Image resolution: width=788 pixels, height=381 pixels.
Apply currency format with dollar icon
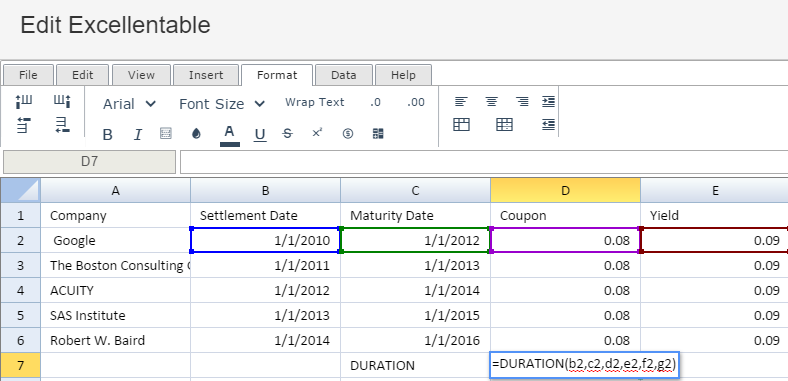coord(348,134)
